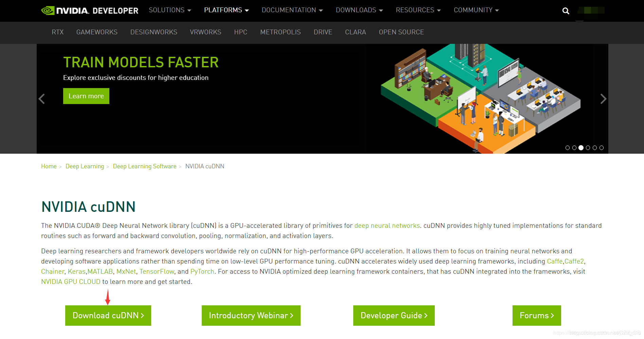Open the Chainer framework link

pyautogui.click(x=53, y=271)
